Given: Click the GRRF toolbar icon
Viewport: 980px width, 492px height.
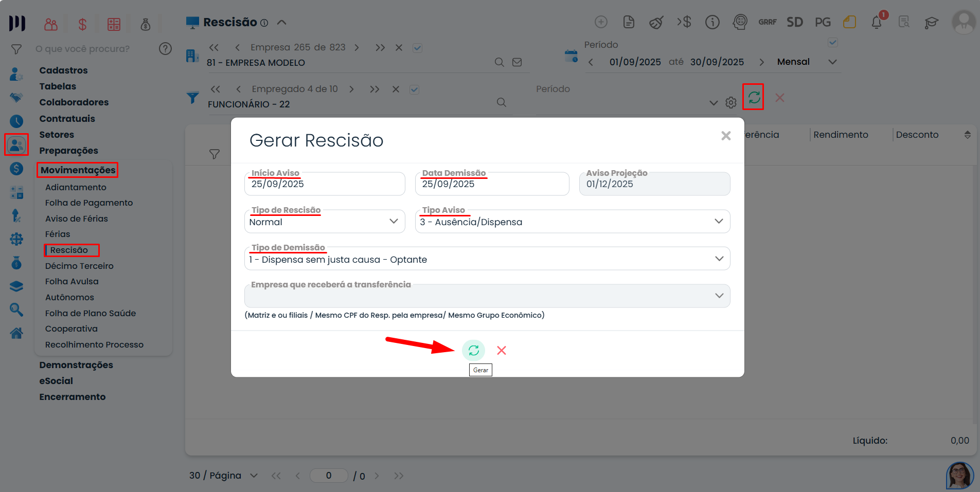Looking at the screenshot, I should pos(767,22).
